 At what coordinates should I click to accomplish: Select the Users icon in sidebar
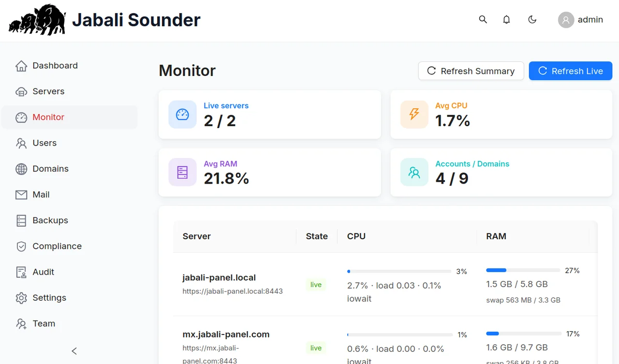pos(21,143)
